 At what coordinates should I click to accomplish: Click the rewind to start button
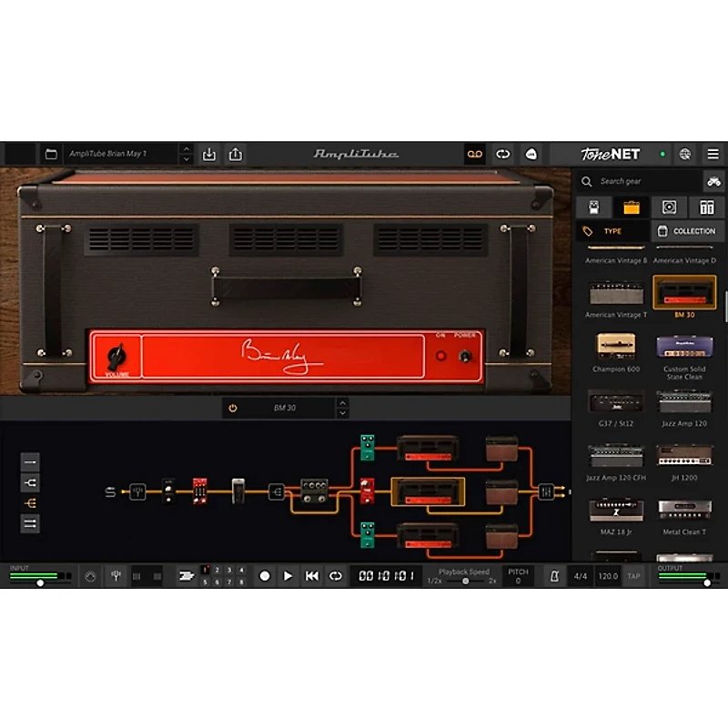[311, 576]
